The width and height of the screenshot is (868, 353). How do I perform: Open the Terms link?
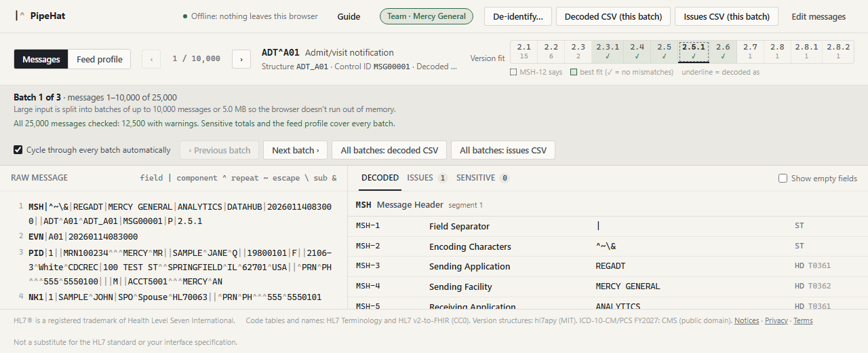tap(803, 320)
